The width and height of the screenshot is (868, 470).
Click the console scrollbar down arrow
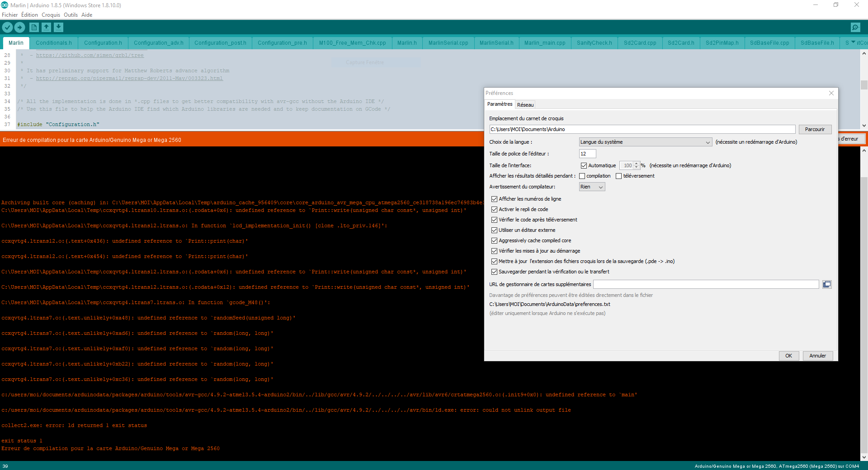tap(864, 457)
